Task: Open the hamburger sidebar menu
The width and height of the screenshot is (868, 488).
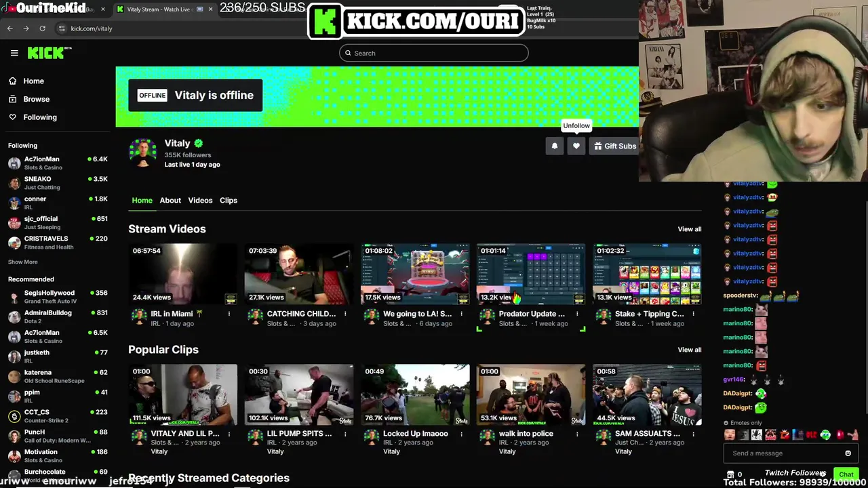Action: 14,53
